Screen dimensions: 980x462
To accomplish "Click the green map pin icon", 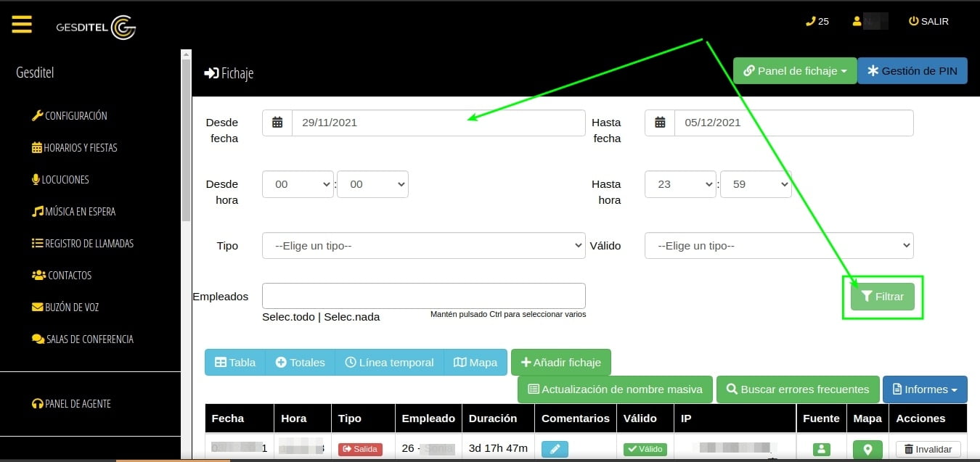I will click(867, 449).
